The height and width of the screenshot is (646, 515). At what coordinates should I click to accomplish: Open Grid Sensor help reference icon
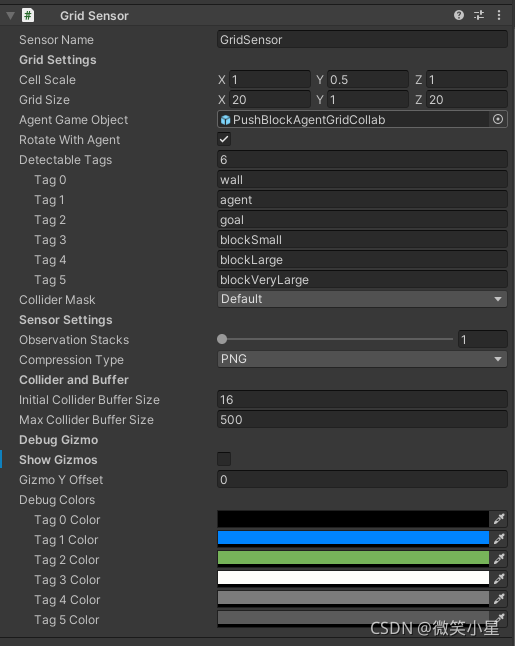point(459,15)
